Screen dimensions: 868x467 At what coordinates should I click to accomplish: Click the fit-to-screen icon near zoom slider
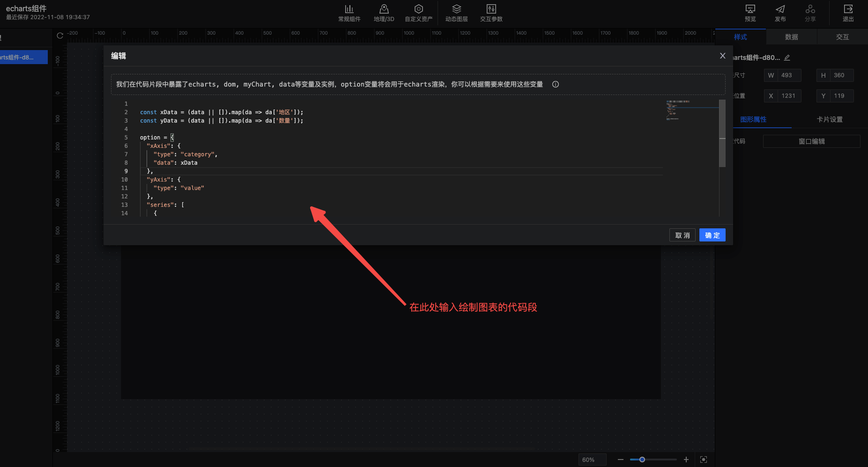coord(704,460)
